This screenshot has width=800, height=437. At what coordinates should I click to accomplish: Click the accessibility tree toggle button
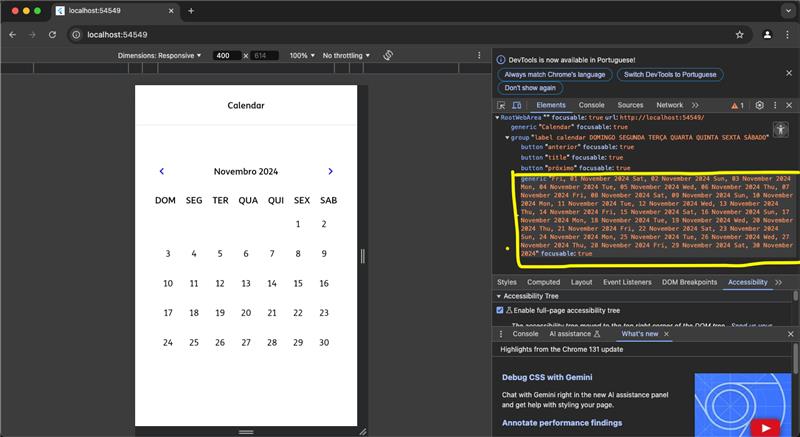[780, 130]
